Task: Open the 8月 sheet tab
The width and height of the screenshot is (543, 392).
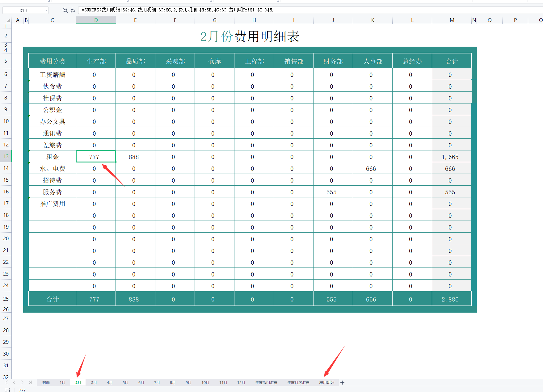Action: point(173,382)
